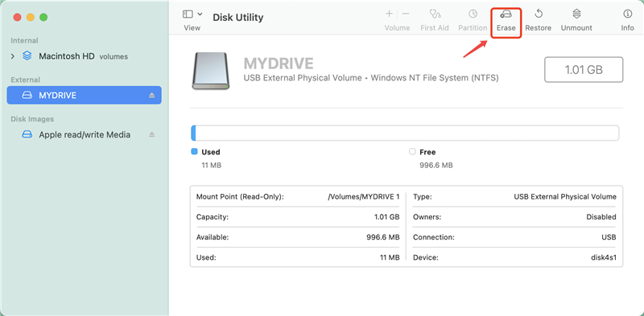This screenshot has height=316, width=644.
Task: Click the Disk Images section header
Action: [x=32, y=119]
